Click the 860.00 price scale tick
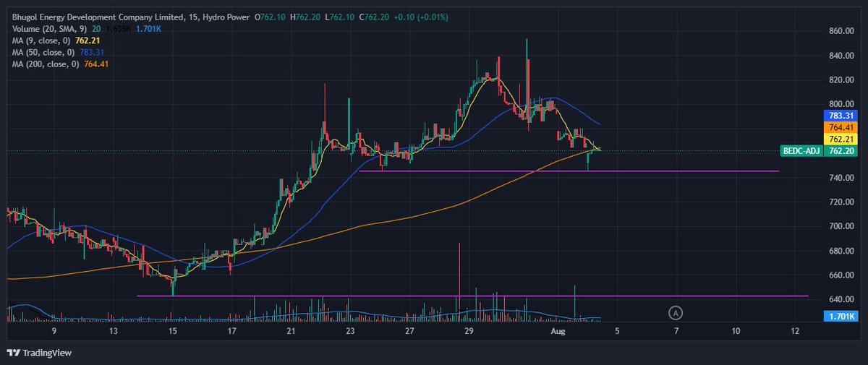The width and height of the screenshot is (868, 365). tap(841, 31)
